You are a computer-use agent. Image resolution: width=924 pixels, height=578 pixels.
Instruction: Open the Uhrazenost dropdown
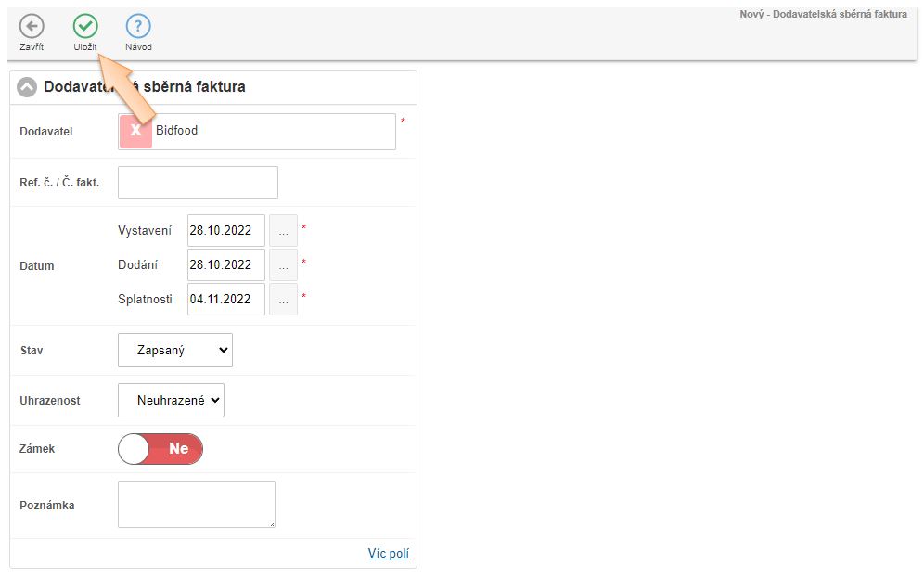tap(171, 401)
